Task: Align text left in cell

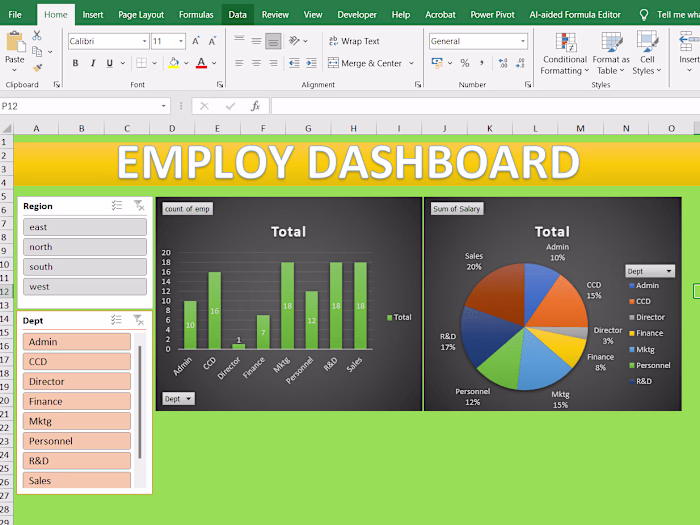Action: pos(239,63)
